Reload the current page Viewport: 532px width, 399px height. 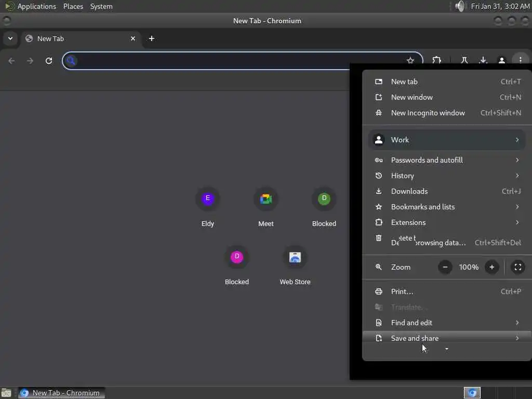(49, 61)
